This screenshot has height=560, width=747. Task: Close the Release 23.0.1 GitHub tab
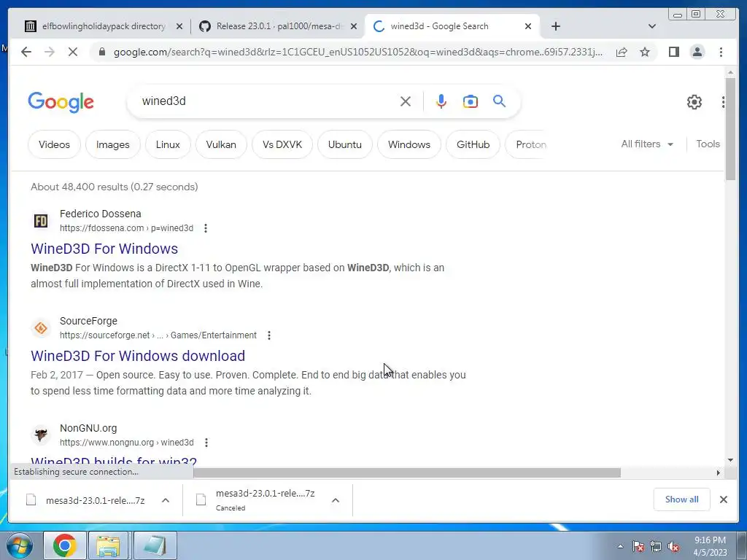(x=354, y=26)
